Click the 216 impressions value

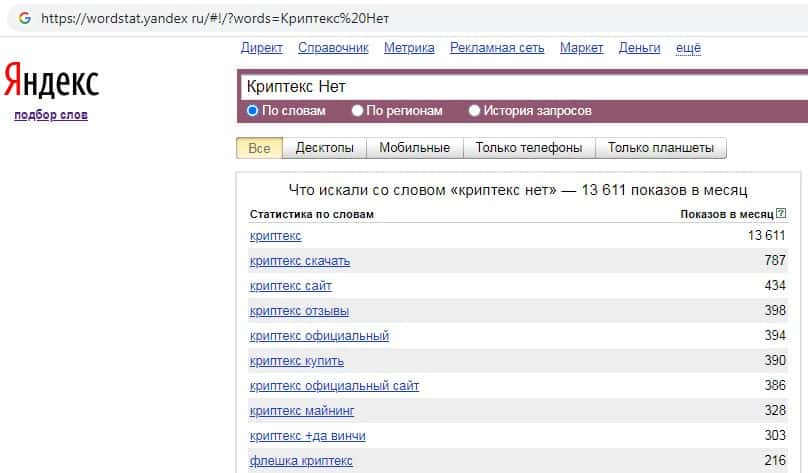click(775, 460)
